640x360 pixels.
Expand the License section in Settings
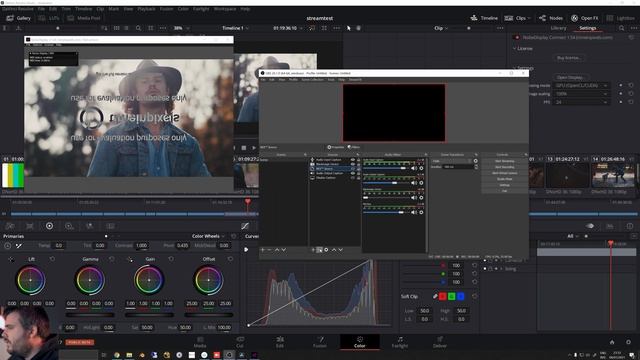pos(522,48)
